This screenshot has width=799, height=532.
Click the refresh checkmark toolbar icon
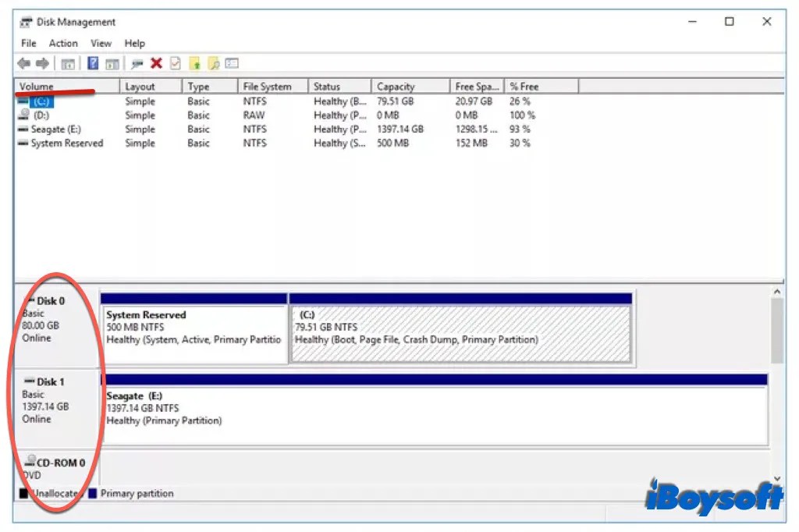pos(176,63)
